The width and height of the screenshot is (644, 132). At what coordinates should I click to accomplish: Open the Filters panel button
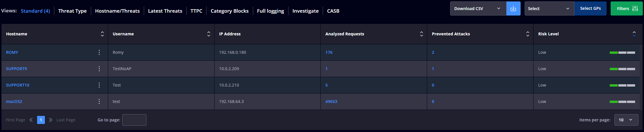click(x=626, y=9)
